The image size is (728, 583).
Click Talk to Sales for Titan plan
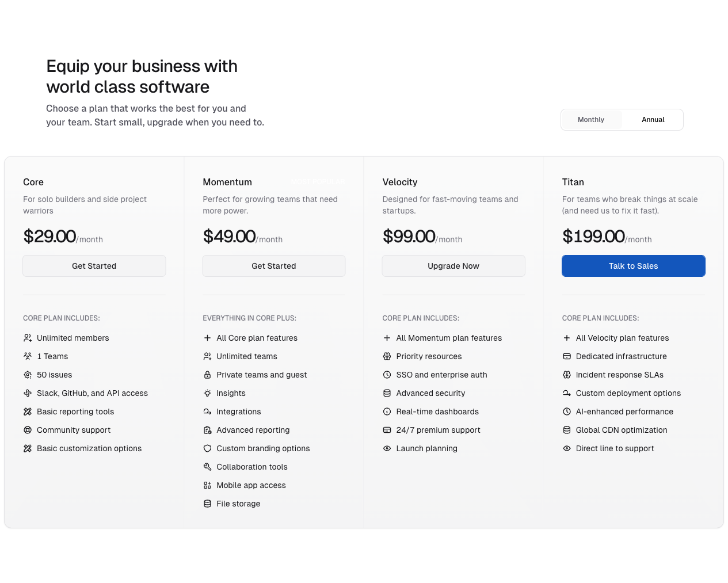coord(633,266)
